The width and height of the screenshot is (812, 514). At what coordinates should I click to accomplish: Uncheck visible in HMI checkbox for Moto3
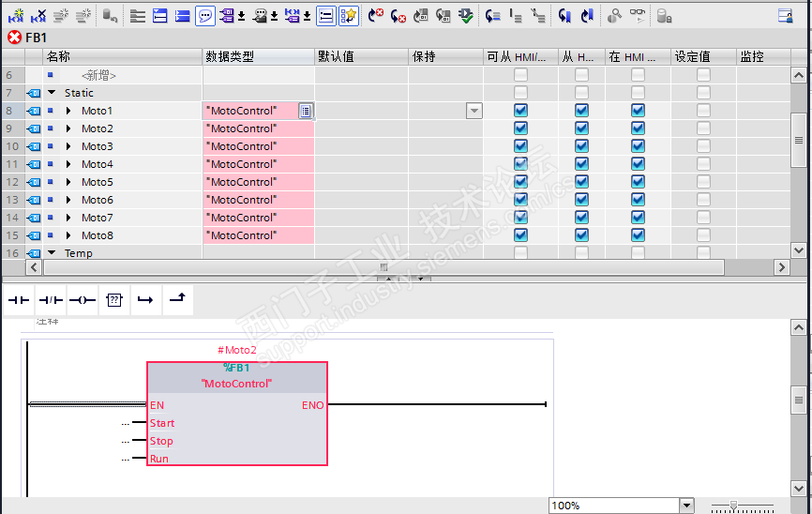pyautogui.click(x=638, y=146)
